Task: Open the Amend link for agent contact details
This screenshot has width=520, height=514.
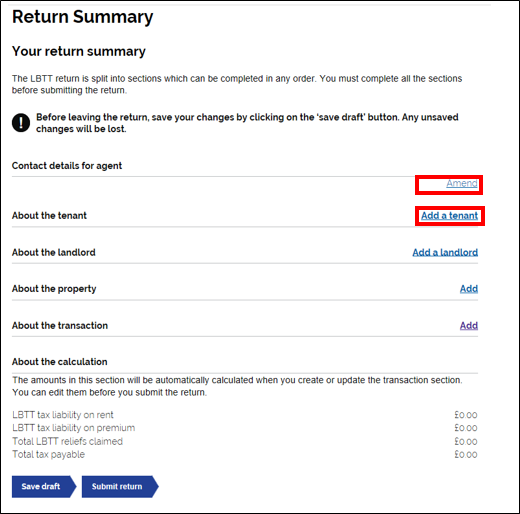Action: pyautogui.click(x=462, y=183)
